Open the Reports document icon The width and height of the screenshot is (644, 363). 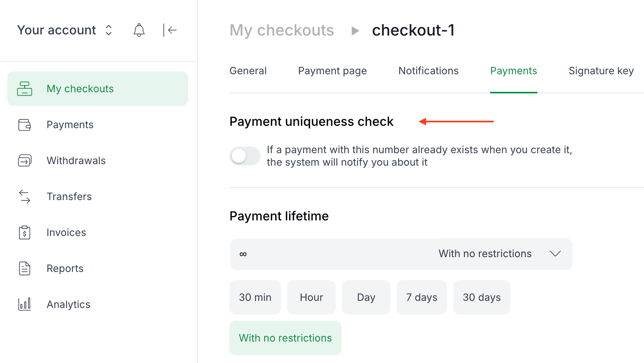pyautogui.click(x=25, y=268)
